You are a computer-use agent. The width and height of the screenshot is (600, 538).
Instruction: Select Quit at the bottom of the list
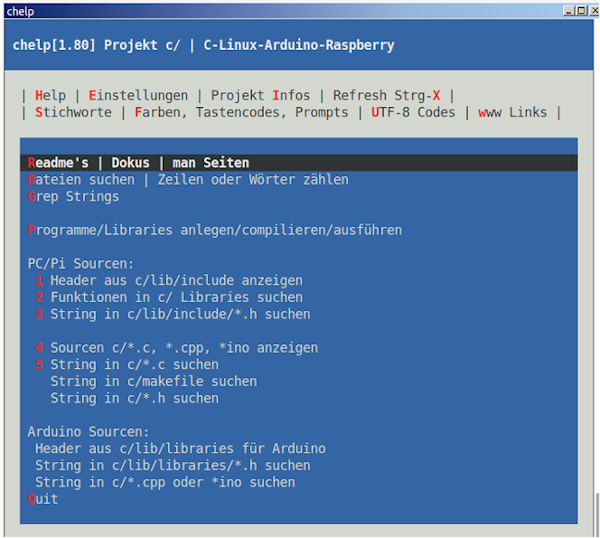43,499
